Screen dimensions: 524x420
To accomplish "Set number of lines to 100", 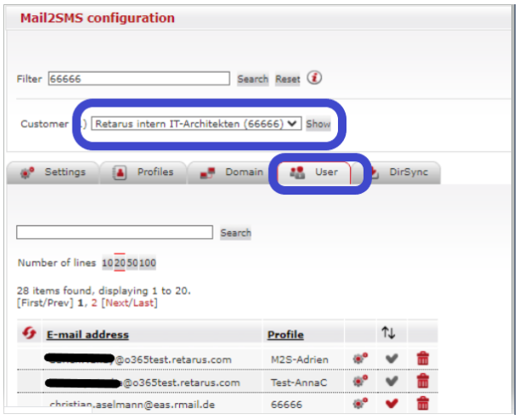I will [147, 263].
